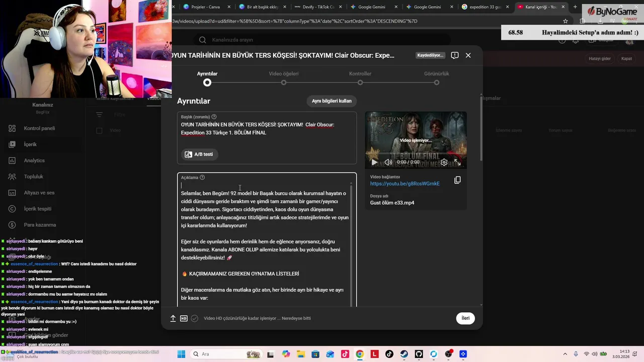Click into the Başlık title text field
Image resolution: width=644 pixels, height=362 pixels.
[x=267, y=129]
